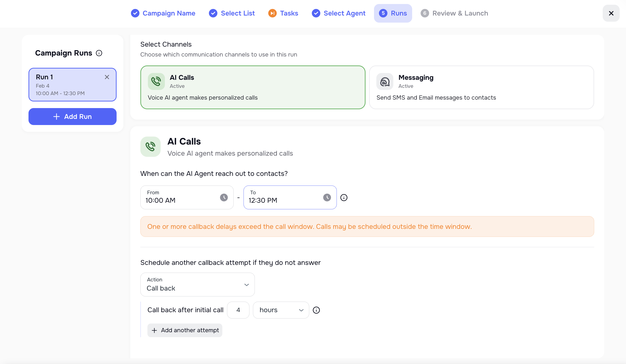Click the Add Run button
The width and height of the screenshot is (626, 364).
[72, 117]
